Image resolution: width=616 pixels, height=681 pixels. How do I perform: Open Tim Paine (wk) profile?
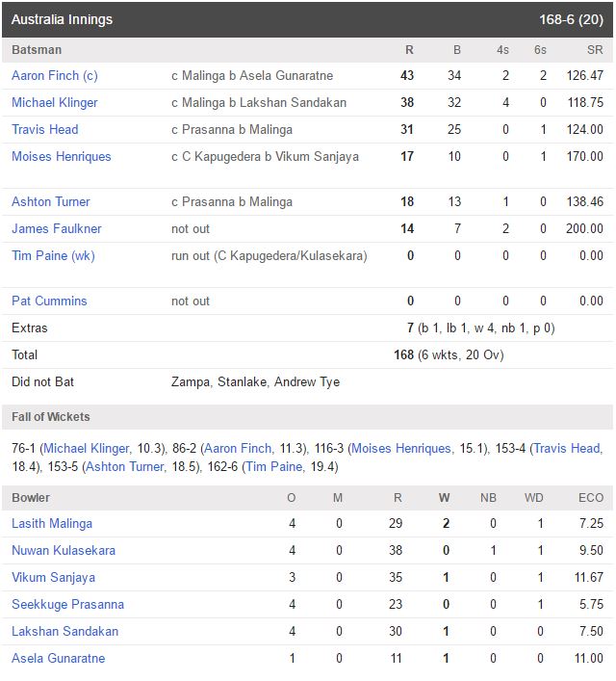[x=53, y=255]
